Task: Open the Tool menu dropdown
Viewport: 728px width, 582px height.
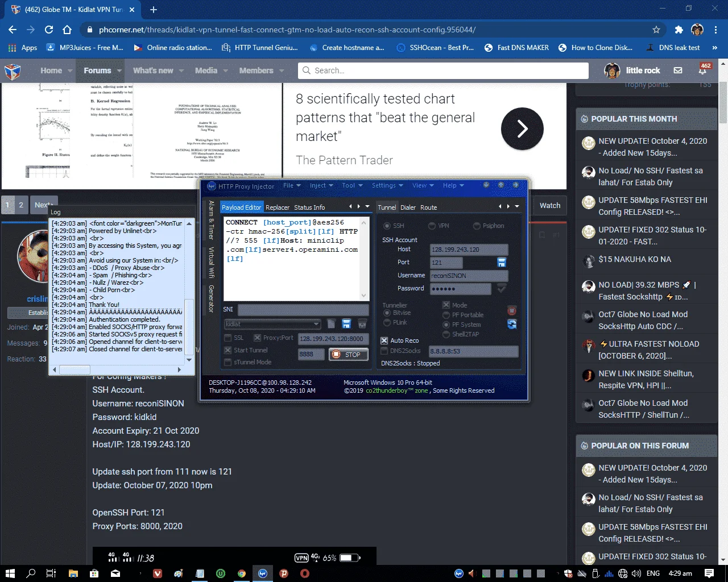Action: [351, 185]
